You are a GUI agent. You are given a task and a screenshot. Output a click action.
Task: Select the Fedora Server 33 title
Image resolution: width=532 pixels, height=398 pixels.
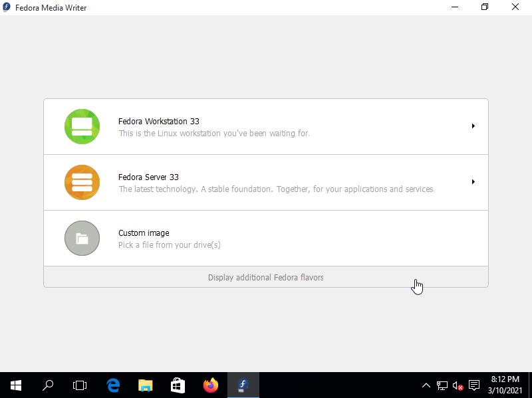click(148, 177)
